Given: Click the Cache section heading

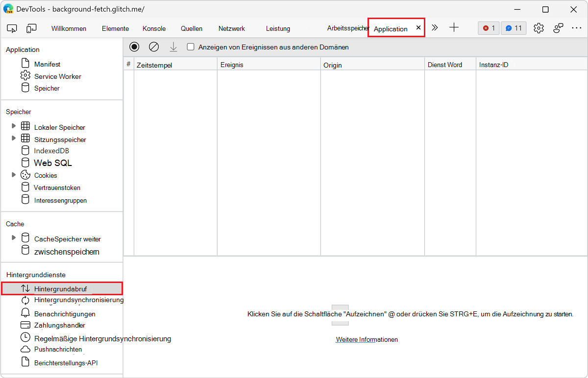Looking at the screenshot, I should (x=15, y=224).
